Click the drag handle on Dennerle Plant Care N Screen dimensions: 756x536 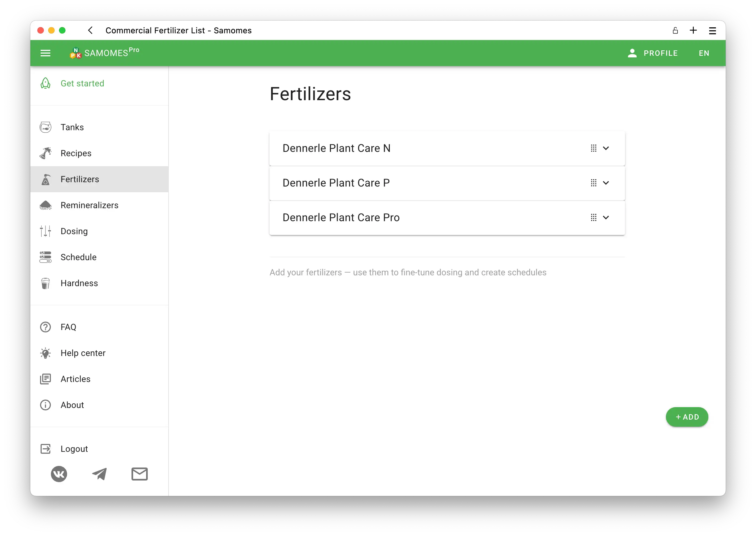pos(593,148)
